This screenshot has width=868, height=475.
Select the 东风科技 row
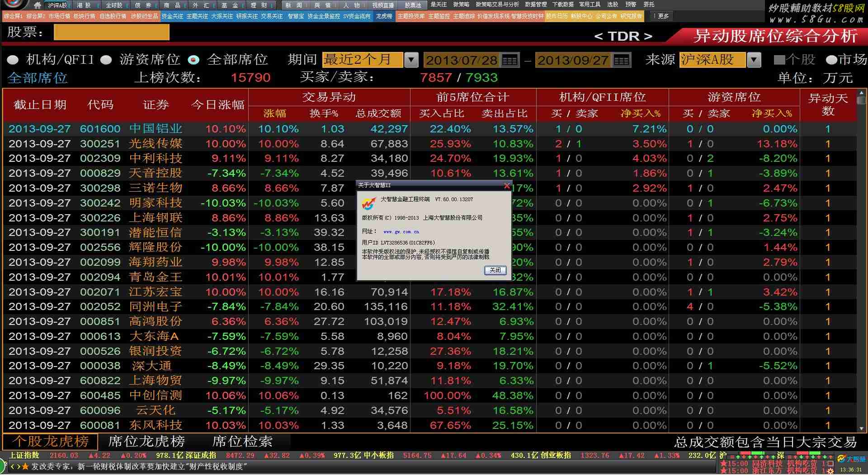[429, 425]
